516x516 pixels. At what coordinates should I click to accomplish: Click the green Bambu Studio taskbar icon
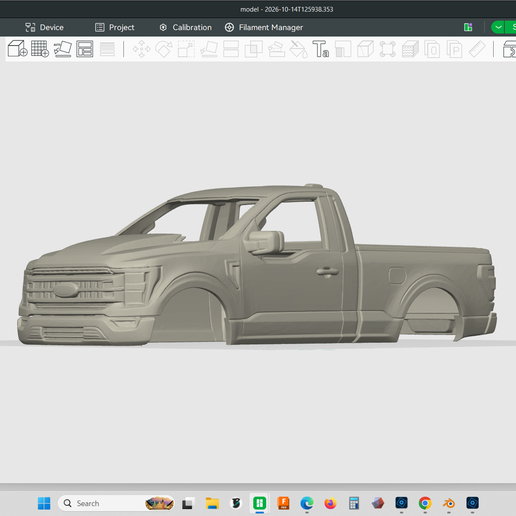click(259, 503)
